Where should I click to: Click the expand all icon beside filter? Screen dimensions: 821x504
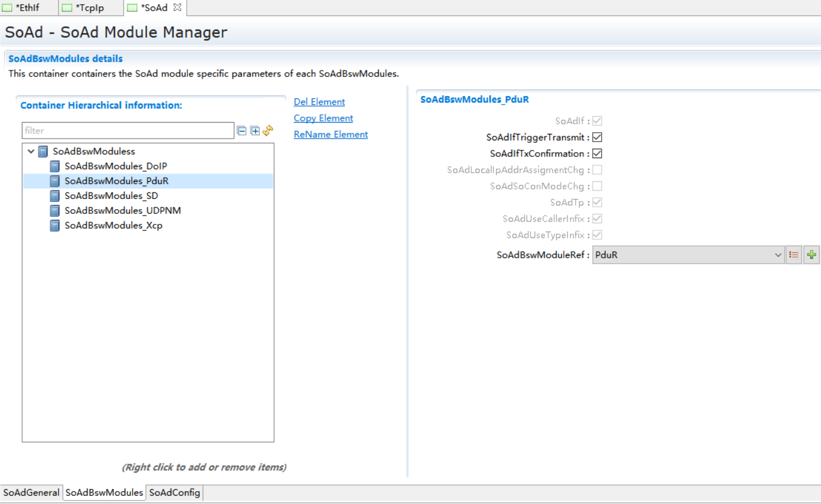click(255, 131)
